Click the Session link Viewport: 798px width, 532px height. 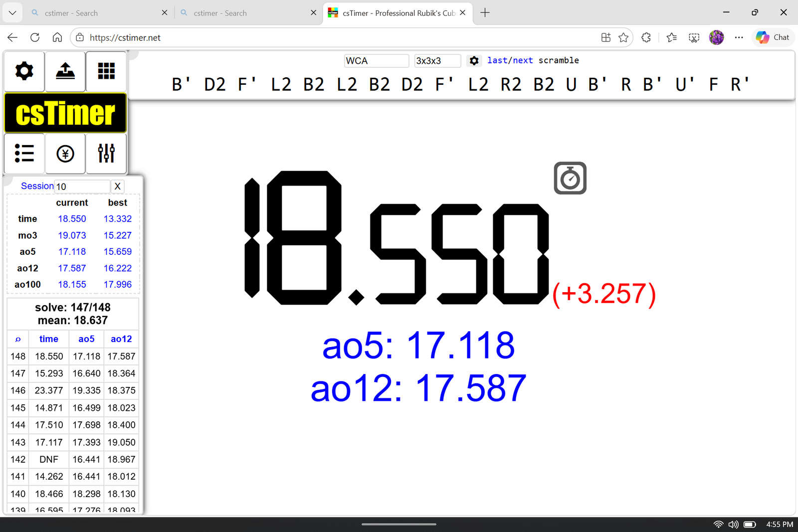(37, 186)
